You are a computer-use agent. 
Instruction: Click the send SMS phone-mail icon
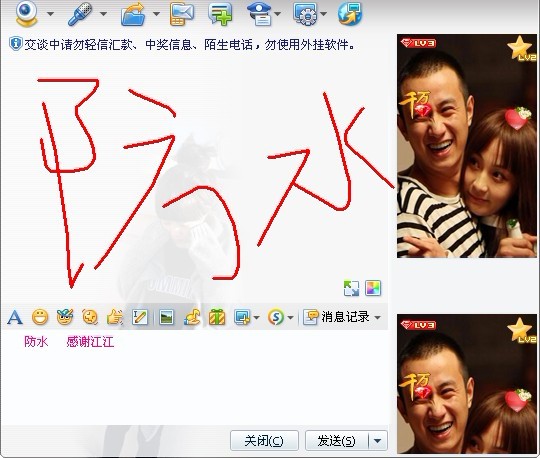[x=182, y=14]
